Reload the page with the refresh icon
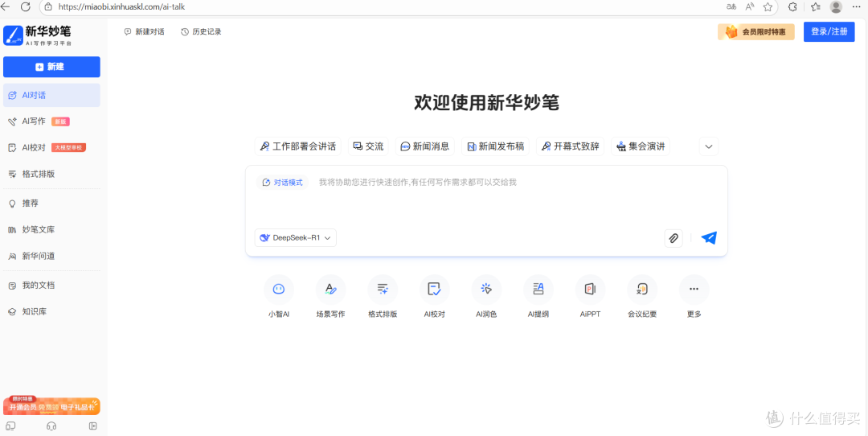868x436 pixels. pos(26,6)
